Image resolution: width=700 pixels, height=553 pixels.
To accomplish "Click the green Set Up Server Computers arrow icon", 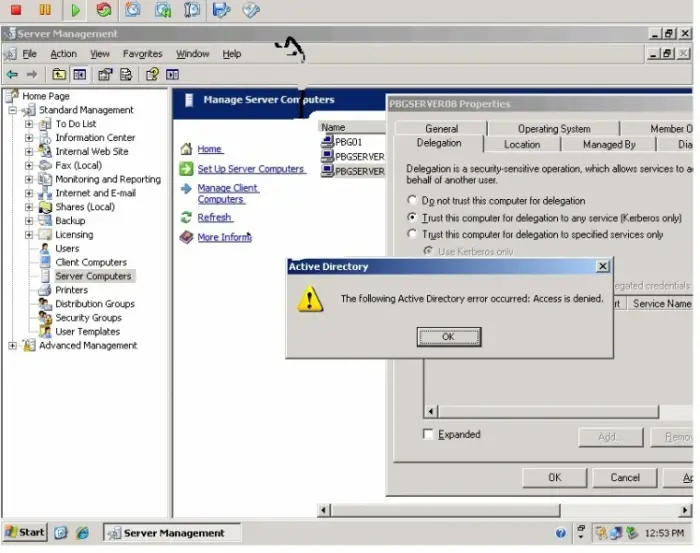I will [x=186, y=169].
